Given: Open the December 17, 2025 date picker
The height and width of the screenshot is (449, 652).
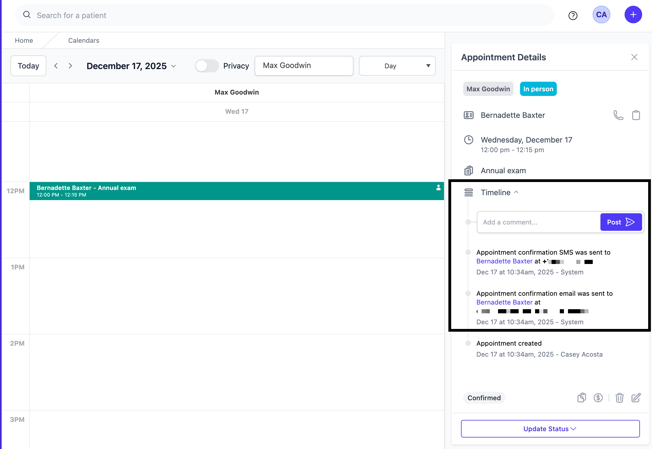Looking at the screenshot, I should click(131, 66).
